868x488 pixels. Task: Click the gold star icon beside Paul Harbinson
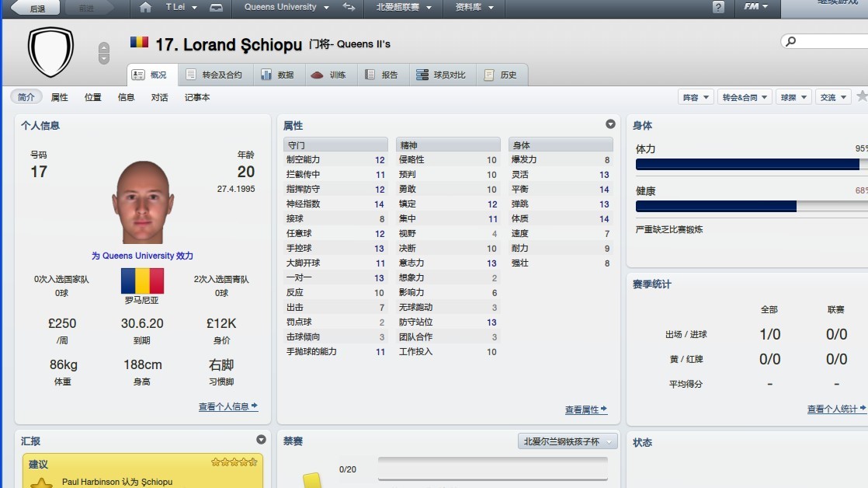click(x=41, y=483)
